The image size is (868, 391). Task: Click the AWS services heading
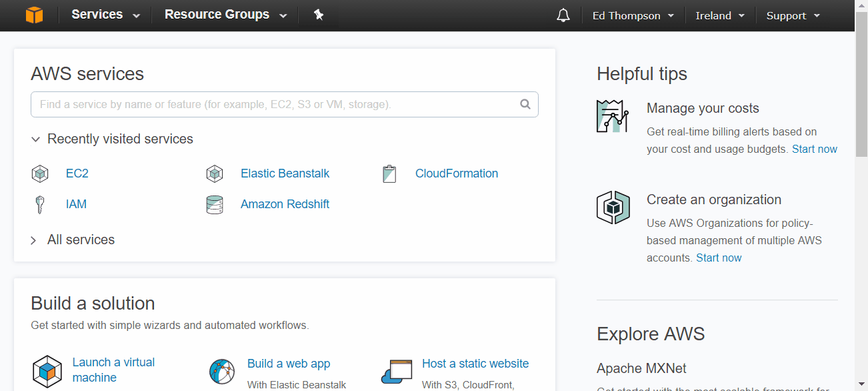pyautogui.click(x=87, y=73)
